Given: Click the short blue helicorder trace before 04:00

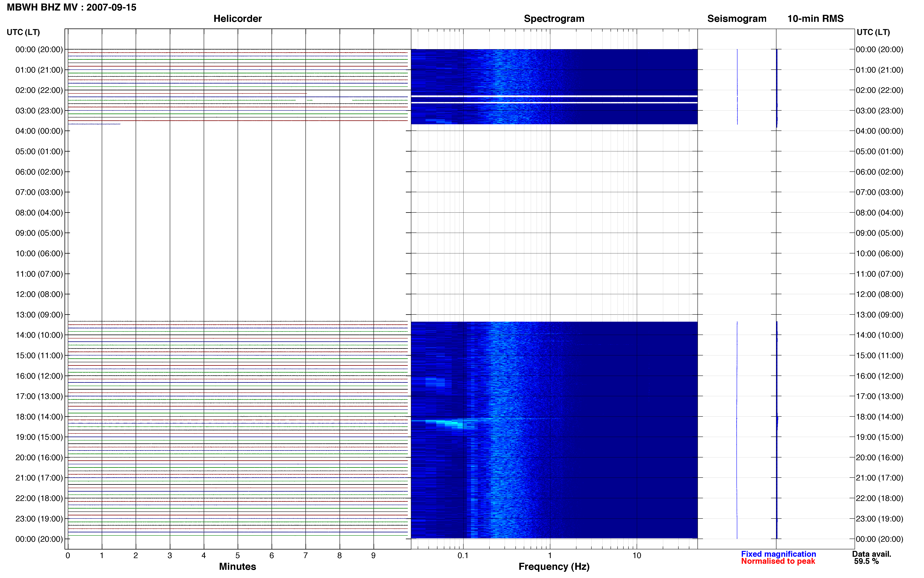Looking at the screenshot, I should [94, 124].
